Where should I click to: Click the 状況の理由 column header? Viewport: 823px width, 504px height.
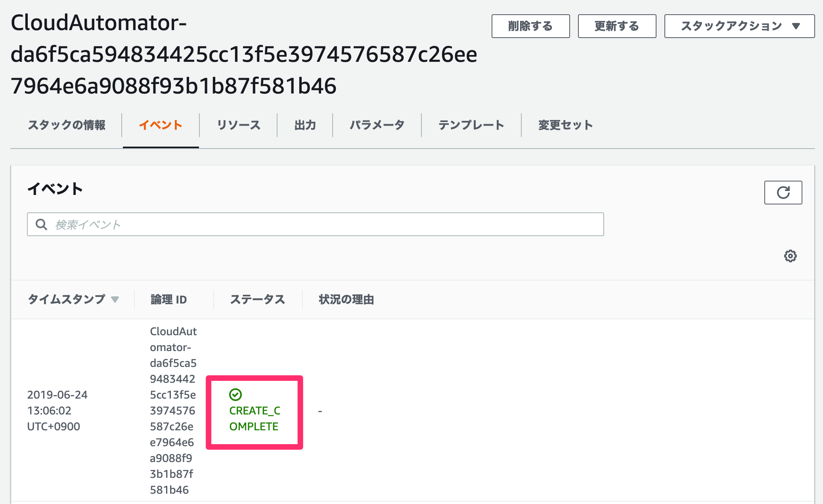346,300
